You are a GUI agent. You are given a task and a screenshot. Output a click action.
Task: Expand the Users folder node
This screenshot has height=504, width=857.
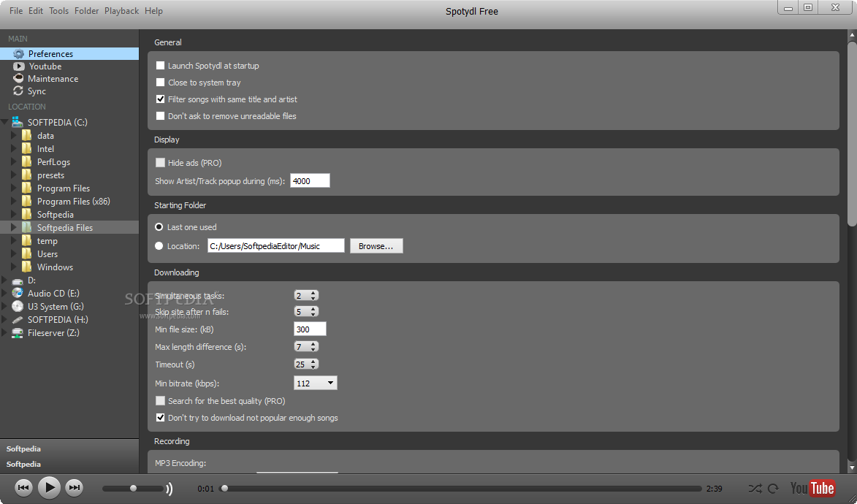pos(14,253)
